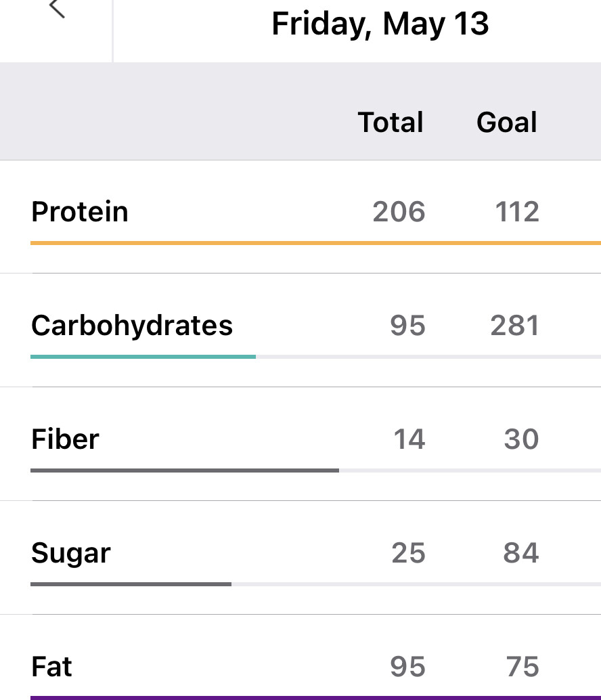The image size is (601, 700).
Task: Open the Friday, May 13 date title
Action: tap(380, 24)
